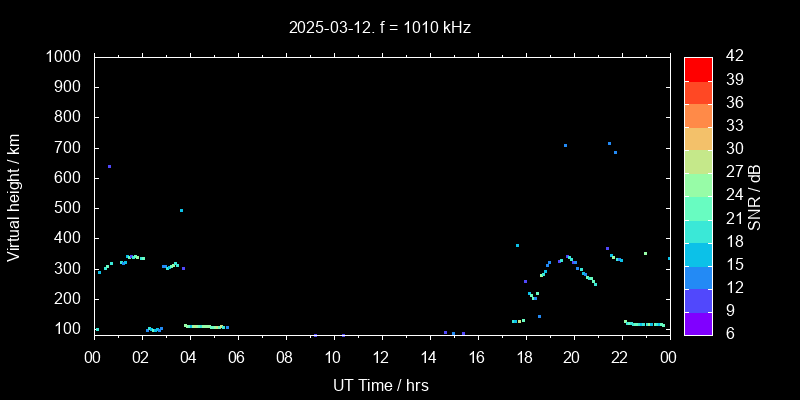800x400 pixels.
Task: Click the "SNR / dB" colorbar label
Action: pos(755,196)
